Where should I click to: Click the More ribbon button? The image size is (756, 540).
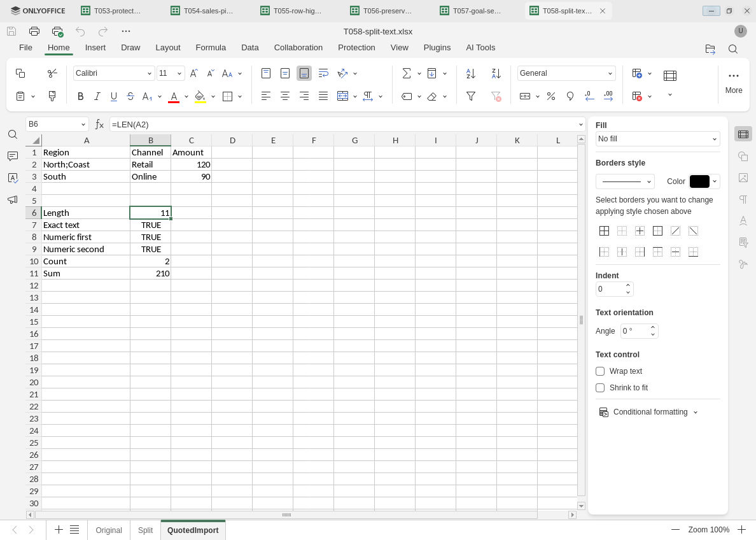(x=734, y=82)
